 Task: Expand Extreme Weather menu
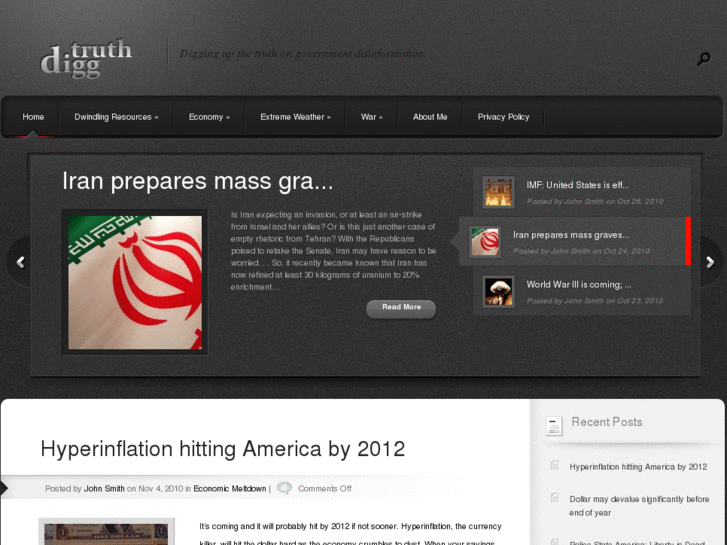(295, 117)
